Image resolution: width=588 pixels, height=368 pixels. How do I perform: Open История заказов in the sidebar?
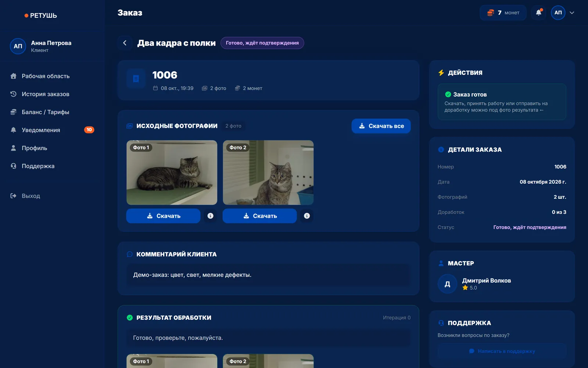[x=53, y=94]
